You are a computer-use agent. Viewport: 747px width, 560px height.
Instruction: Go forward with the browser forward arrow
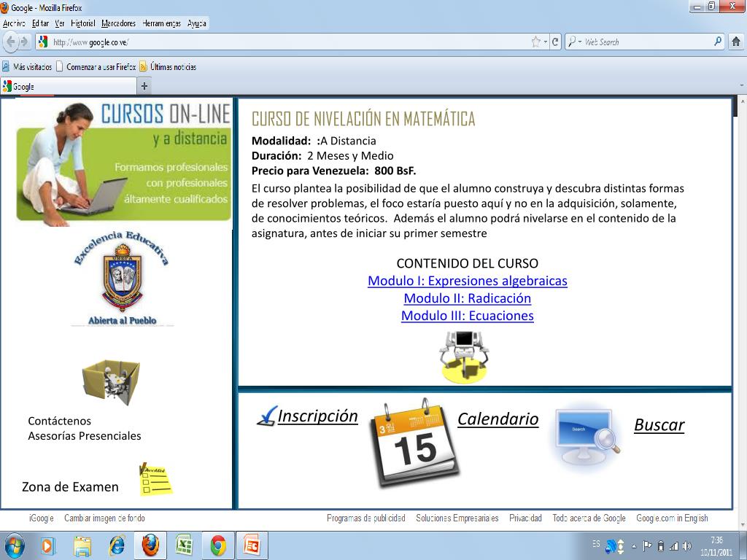click(x=24, y=42)
